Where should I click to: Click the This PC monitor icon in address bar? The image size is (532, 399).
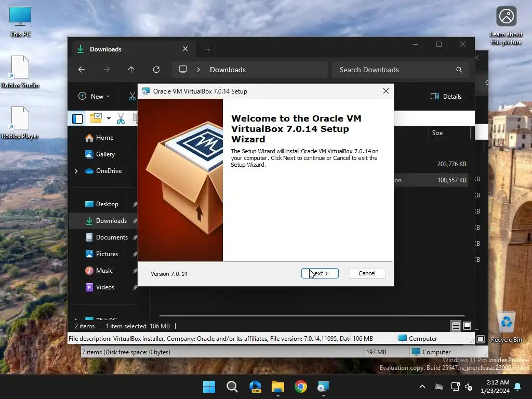pyautogui.click(x=183, y=70)
